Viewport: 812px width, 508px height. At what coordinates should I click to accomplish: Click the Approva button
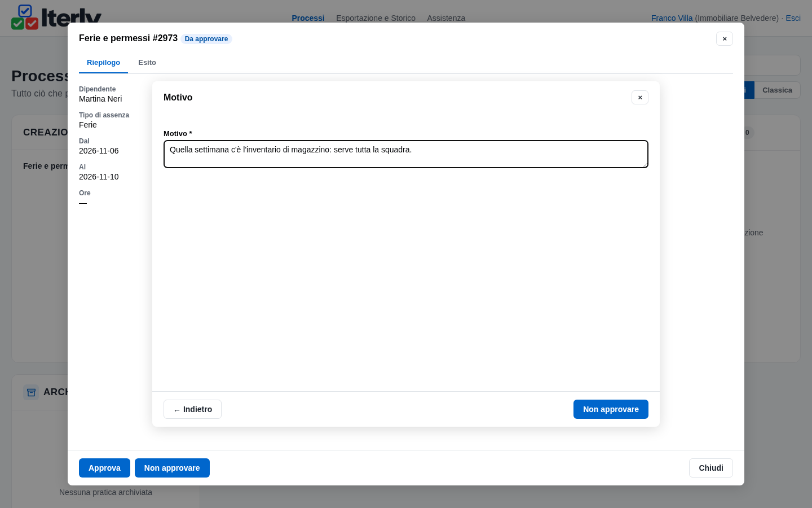[104, 468]
